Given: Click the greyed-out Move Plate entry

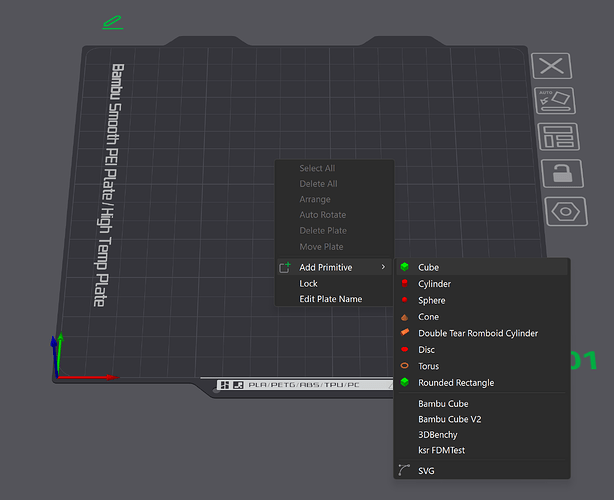Looking at the screenshot, I should (x=334, y=247).
